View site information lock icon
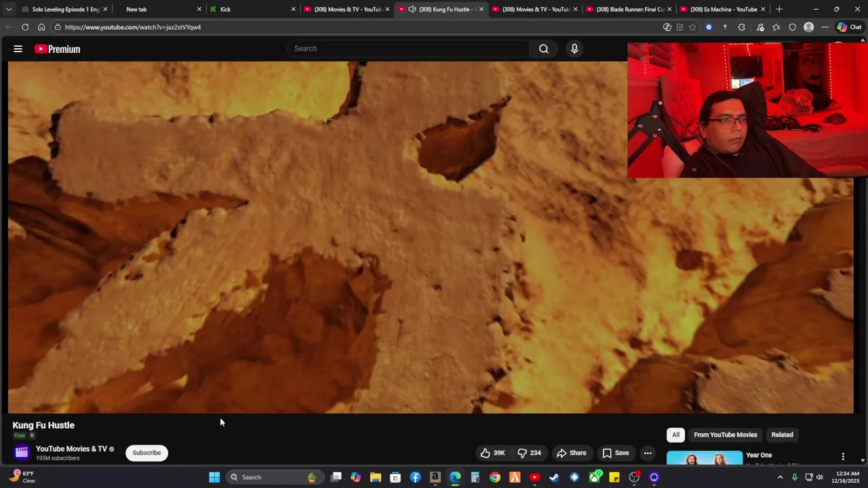 click(58, 27)
